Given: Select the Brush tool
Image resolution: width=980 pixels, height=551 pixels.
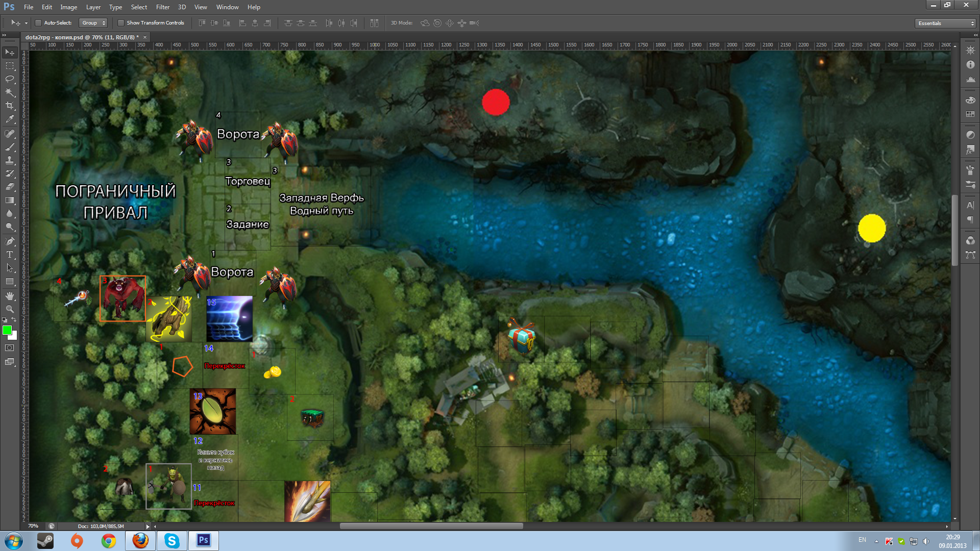Looking at the screenshot, I should (x=10, y=147).
